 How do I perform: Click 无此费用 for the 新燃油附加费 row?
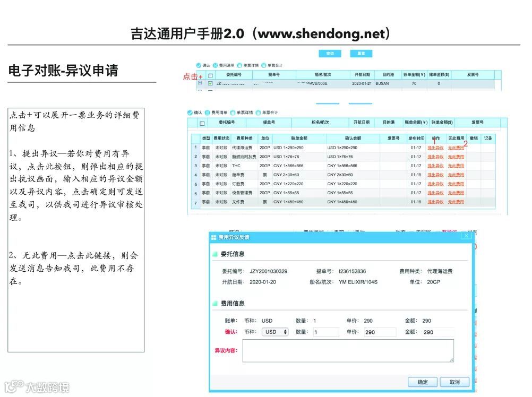pyautogui.click(x=456, y=157)
